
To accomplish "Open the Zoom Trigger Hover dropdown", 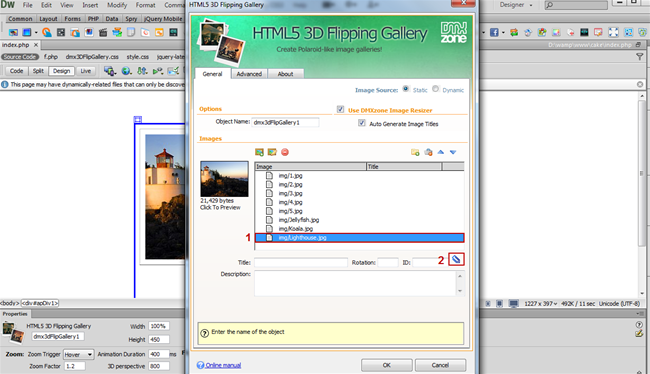I will 78,355.
